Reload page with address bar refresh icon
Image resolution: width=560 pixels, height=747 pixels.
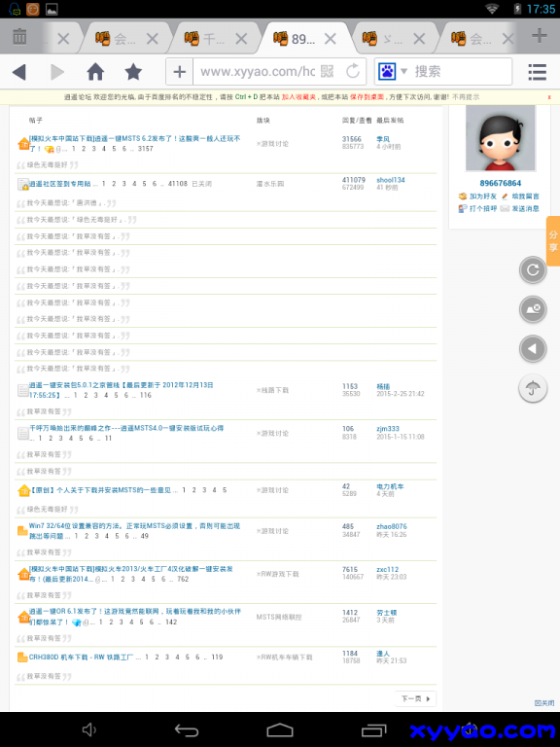click(353, 71)
